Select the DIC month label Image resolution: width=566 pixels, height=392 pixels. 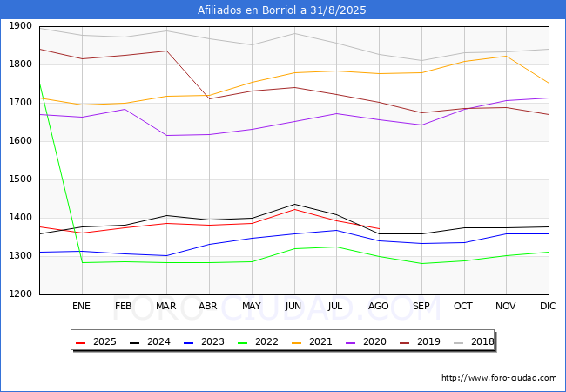(x=548, y=306)
